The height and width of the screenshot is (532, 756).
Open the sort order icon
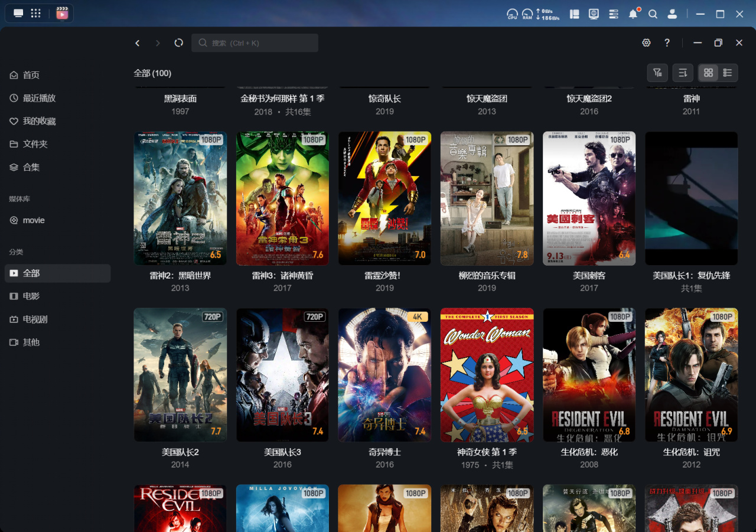683,73
